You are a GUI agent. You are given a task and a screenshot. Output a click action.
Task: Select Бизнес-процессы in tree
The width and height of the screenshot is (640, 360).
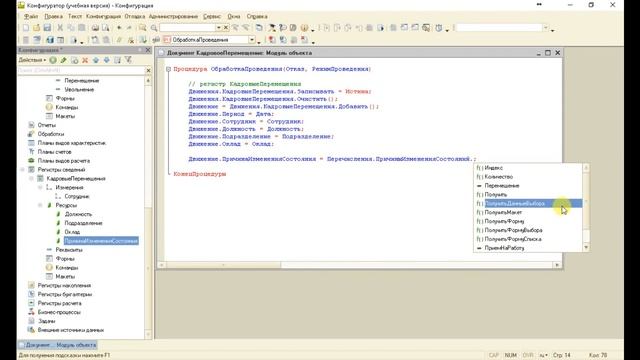[x=59, y=312]
